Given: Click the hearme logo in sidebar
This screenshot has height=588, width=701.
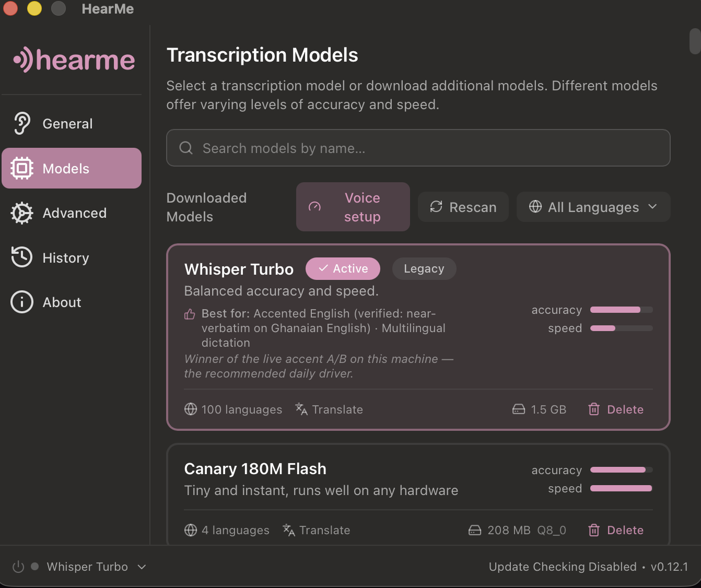Looking at the screenshot, I should (74, 60).
